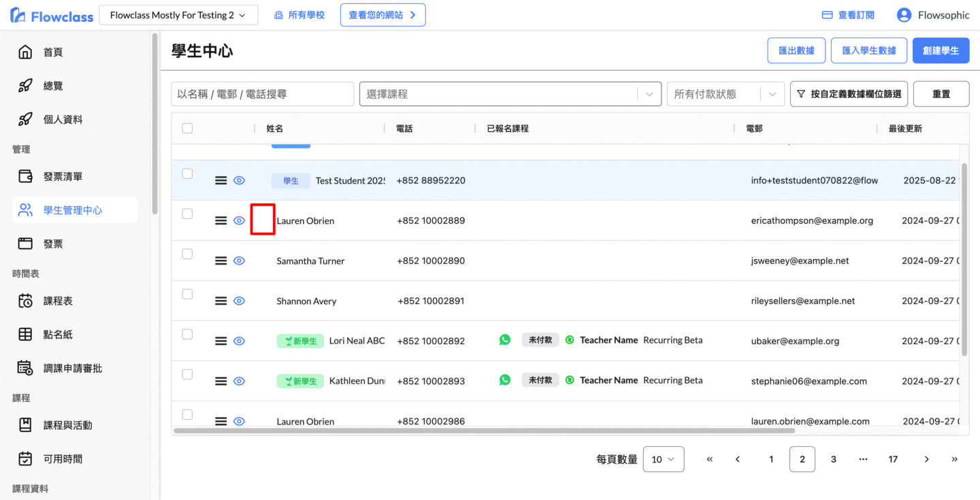Click the eye icon for Samantha Turner

(239, 261)
